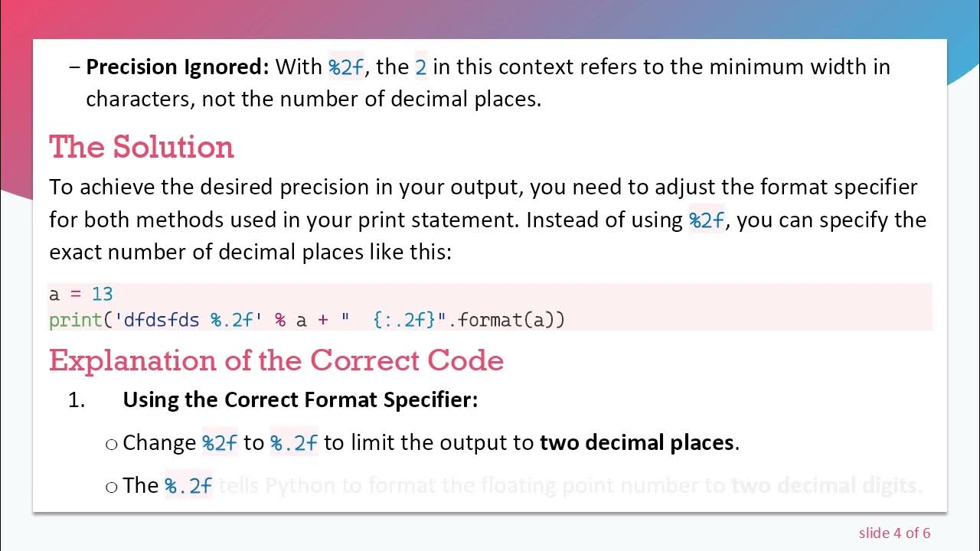The width and height of the screenshot is (980, 551).
Task: Click the "Explanation of the Correct Code" heading
Action: pos(276,360)
